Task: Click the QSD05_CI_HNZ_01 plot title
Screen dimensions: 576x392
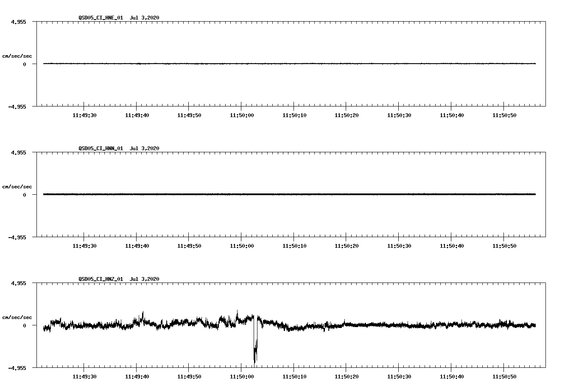Action: 119,279
